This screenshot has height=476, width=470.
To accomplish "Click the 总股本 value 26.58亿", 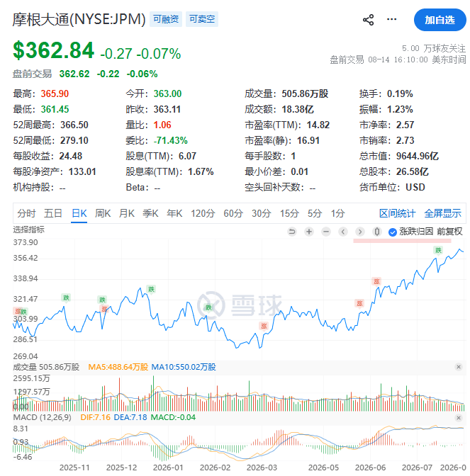I will (x=413, y=172).
